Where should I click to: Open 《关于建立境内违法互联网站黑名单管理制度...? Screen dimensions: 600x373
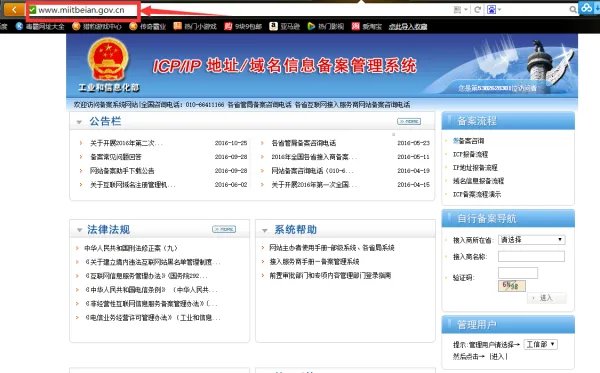153,262
